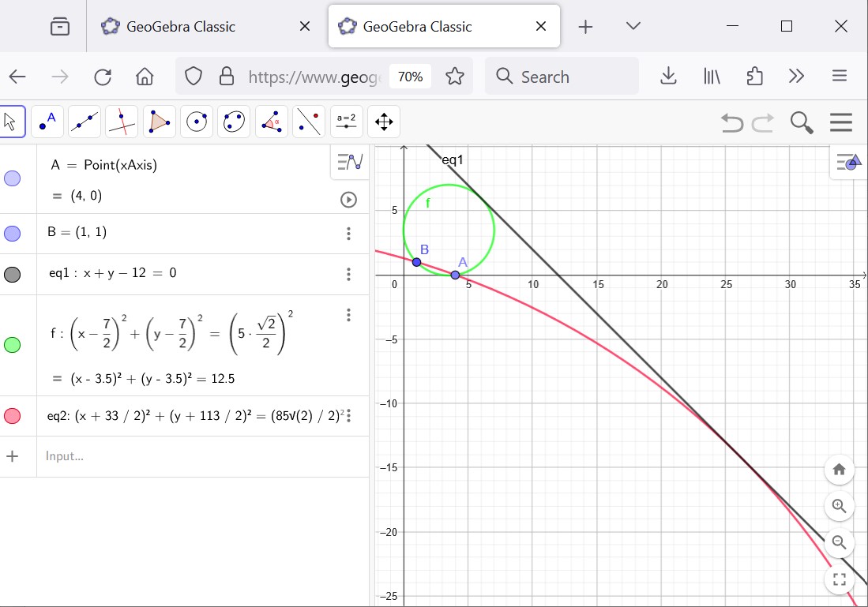
Task: Select the Move arrow tool
Action: (10, 122)
